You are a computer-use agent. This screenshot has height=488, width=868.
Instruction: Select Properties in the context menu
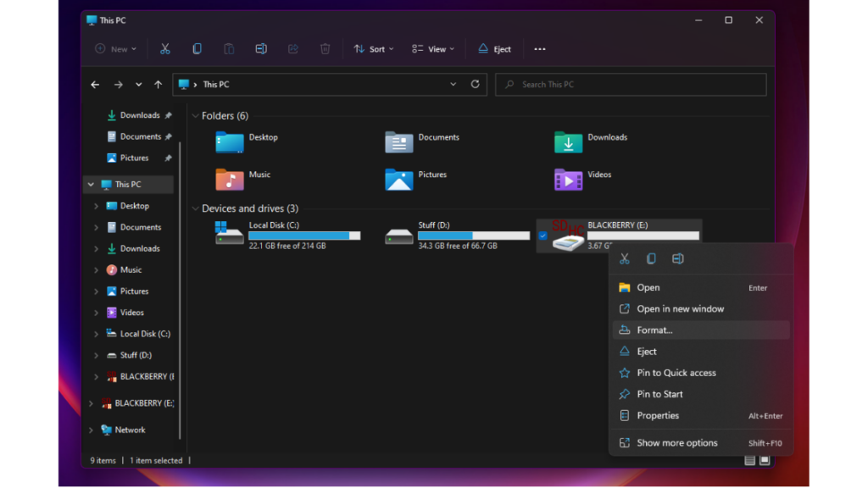658,415
